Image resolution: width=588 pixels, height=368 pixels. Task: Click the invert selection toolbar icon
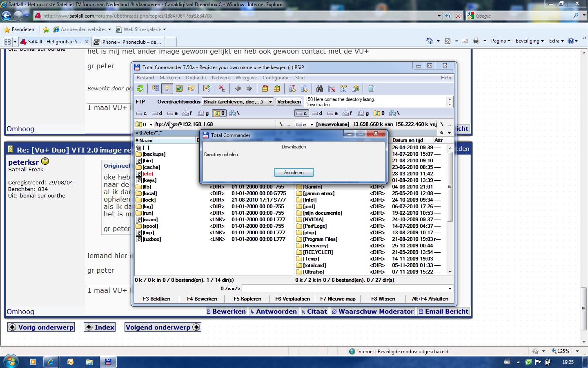(207, 88)
